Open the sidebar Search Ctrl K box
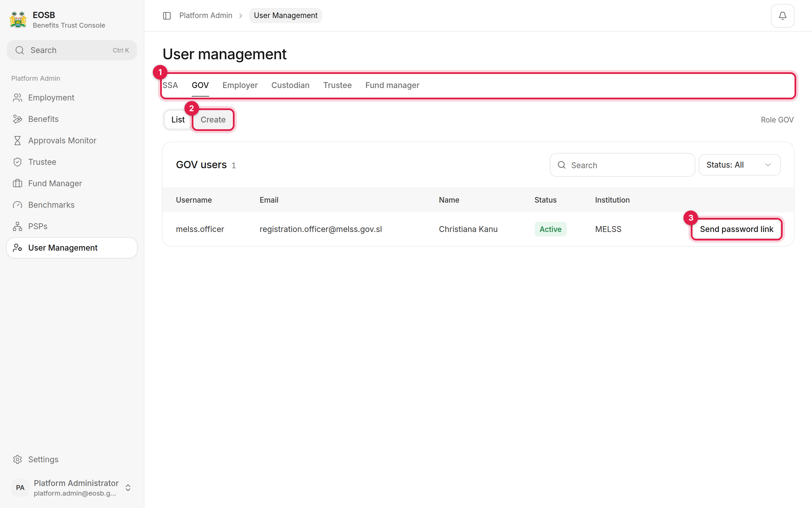This screenshot has height=508, width=812. (x=72, y=51)
